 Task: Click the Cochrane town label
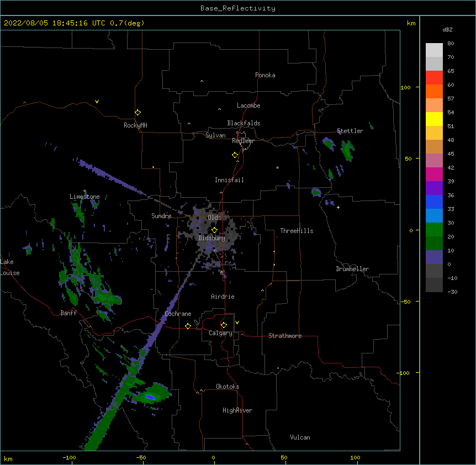tap(178, 314)
